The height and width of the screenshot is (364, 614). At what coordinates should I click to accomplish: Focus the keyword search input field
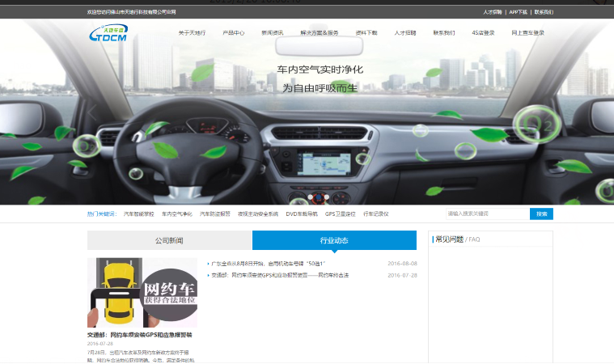coord(486,214)
